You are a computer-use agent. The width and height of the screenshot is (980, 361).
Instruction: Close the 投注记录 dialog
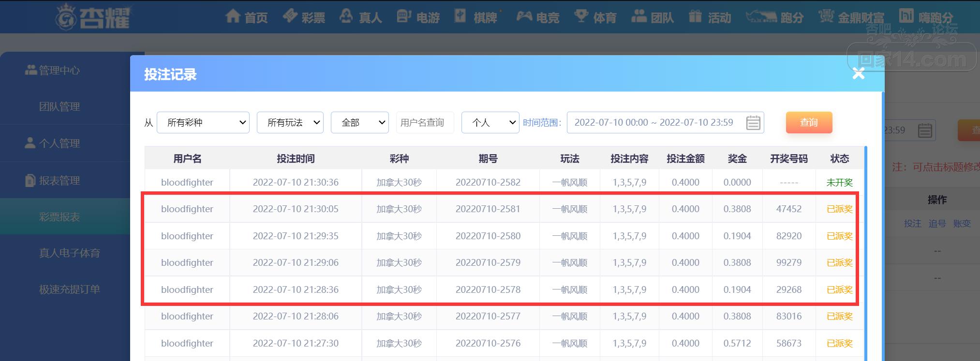click(x=859, y=73)
